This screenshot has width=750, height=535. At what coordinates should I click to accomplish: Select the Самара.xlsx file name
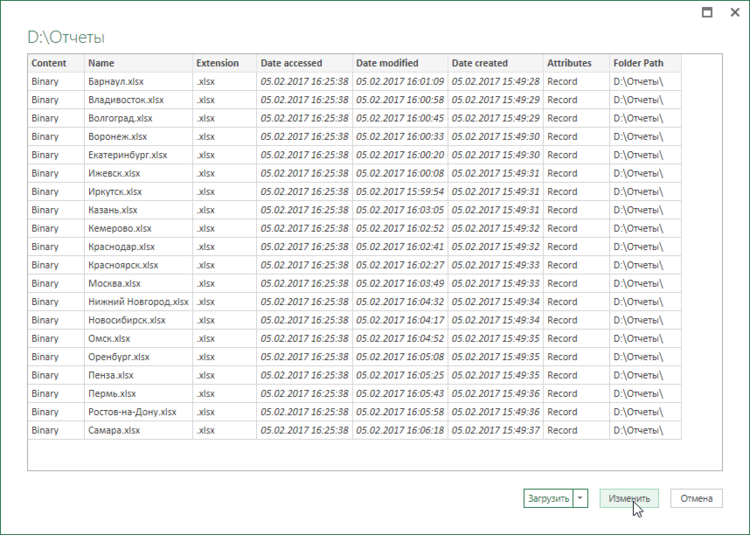coord(114,430)
